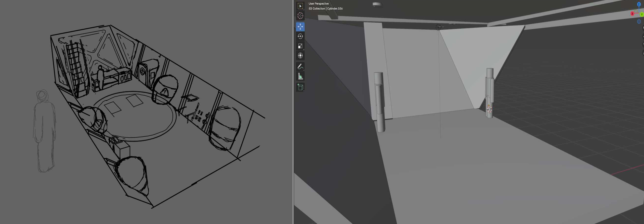Activate the 3D Cursor tool
644x224 pixels.
300,16
